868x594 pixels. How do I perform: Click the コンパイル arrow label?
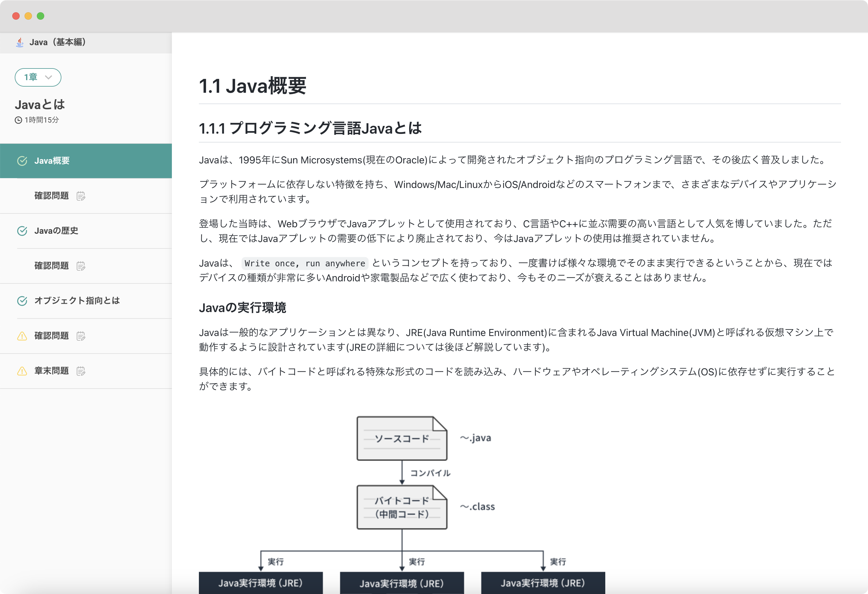pyautogui.click(x=430, y=473)
